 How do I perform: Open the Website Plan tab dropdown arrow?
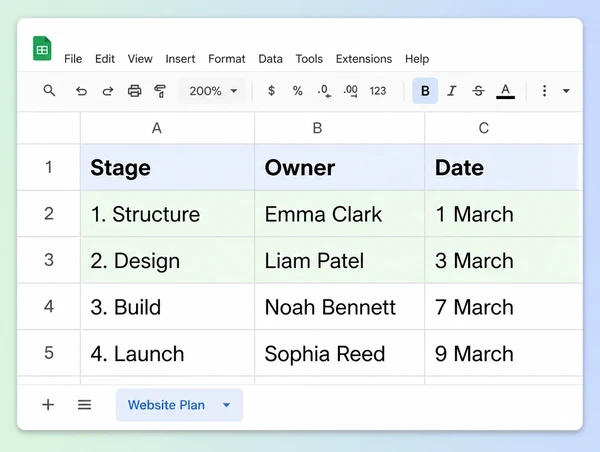227,405
